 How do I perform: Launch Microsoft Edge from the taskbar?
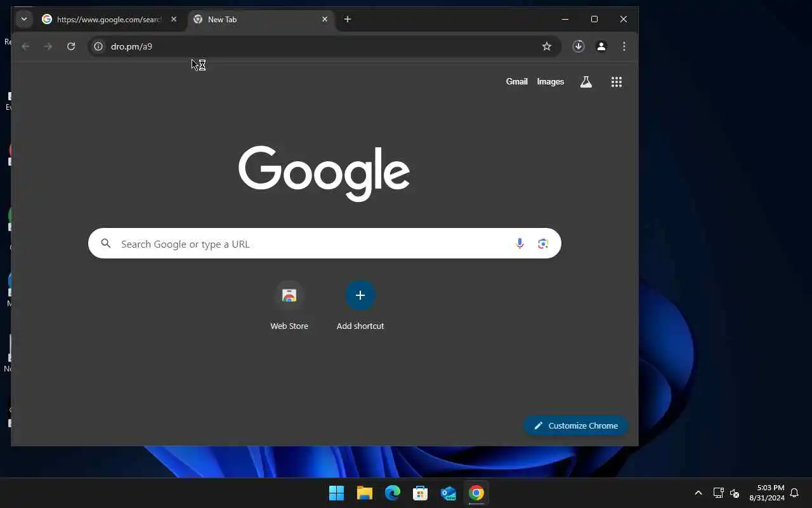pos(393,493)
